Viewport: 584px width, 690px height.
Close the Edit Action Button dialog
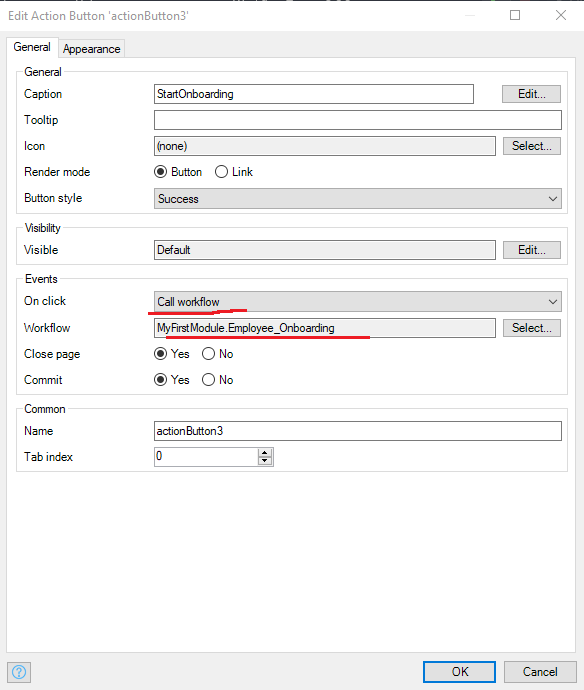click(x=561, y=15)
